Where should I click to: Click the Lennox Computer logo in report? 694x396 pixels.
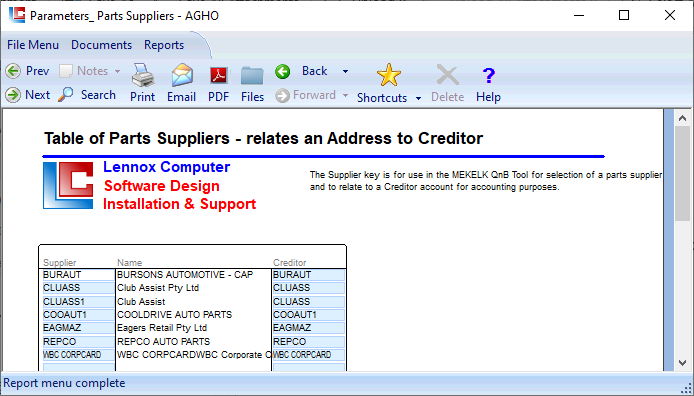coord(68,185)
